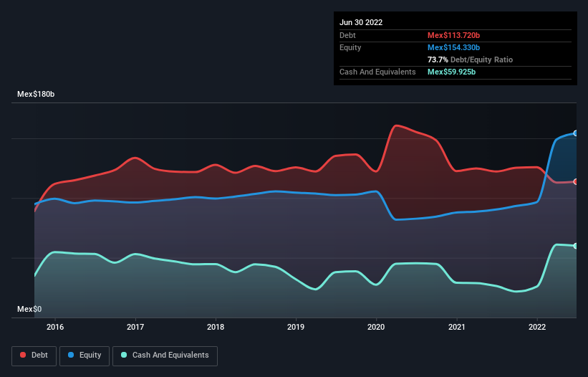Click the Mex$0 axis label

(x=29, y=309)
